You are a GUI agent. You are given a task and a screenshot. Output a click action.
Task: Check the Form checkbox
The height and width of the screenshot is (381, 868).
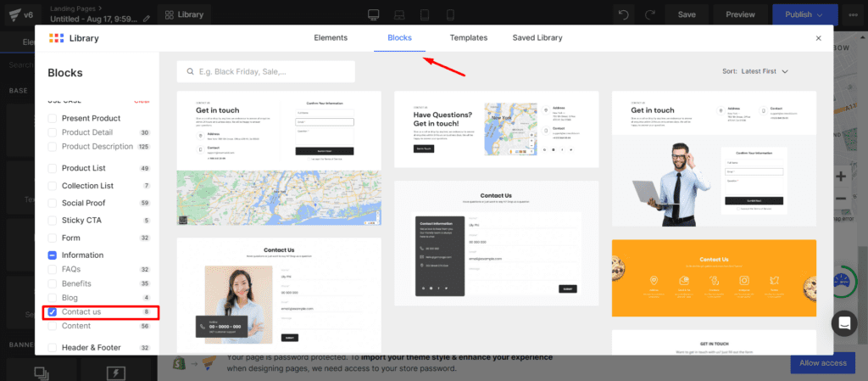coord(52,238)
